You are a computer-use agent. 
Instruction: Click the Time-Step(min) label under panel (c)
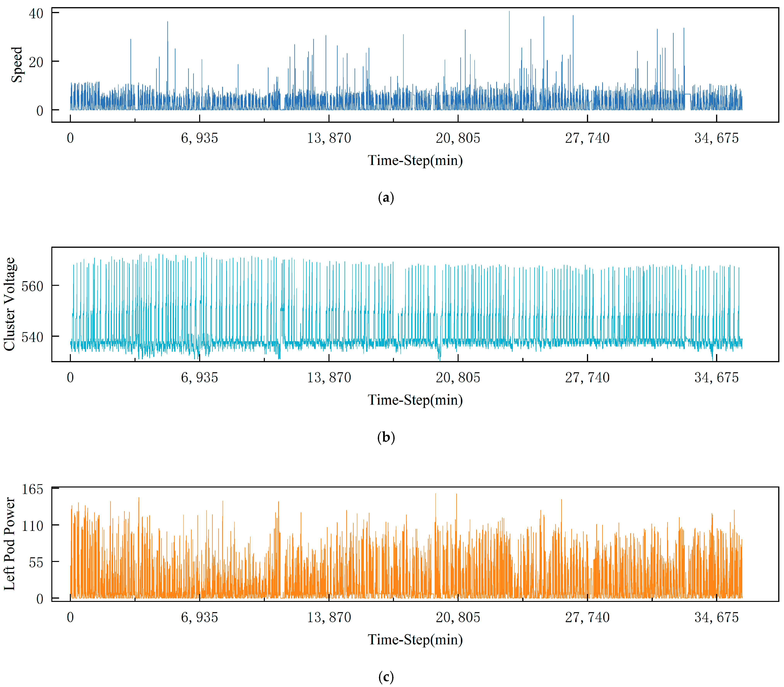tap(415, 640)
